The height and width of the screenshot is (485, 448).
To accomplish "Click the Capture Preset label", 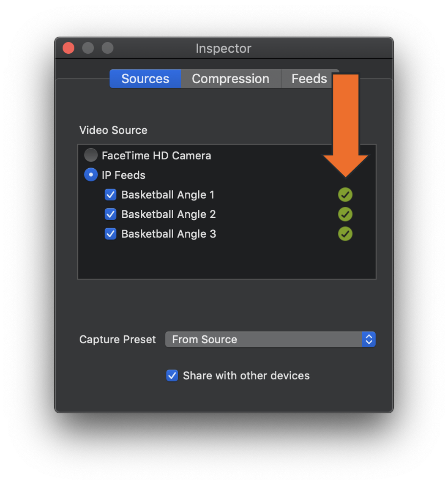I will [117, 339].
